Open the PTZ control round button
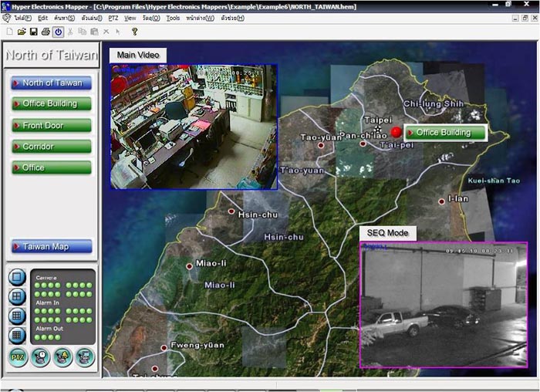This screenshot has width=540, height=392. pos(18,357)
